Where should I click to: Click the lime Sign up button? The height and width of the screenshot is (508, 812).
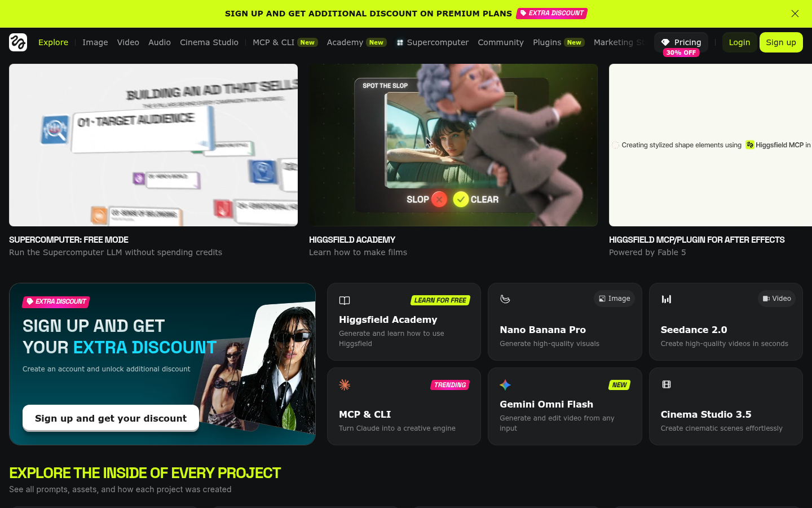click(781, 42)
